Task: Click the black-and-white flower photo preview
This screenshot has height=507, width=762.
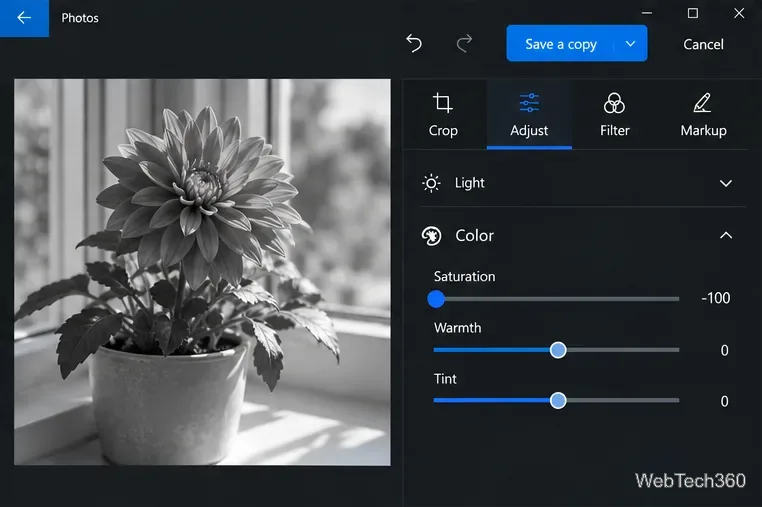Action: point(202,272)
